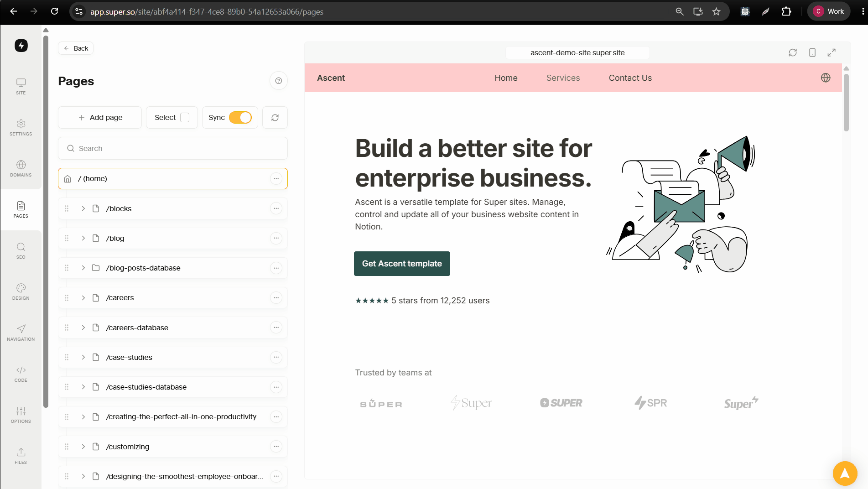Viewport: 868px width, 489px height.
Task: Switch preview to mobile device view
Action: coord(812,52)
